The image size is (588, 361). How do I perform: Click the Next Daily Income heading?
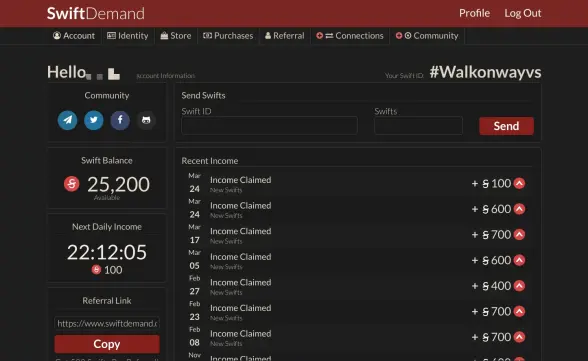[107, 227]
